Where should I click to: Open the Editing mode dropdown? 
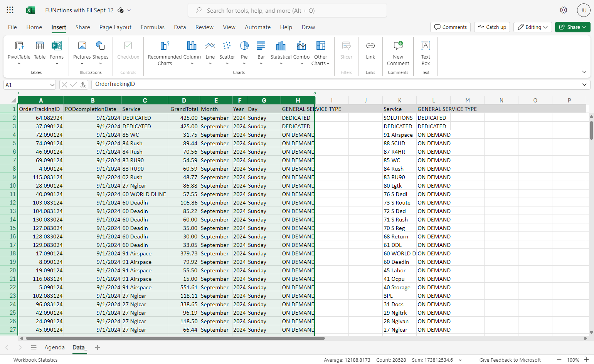pos(533,27)
